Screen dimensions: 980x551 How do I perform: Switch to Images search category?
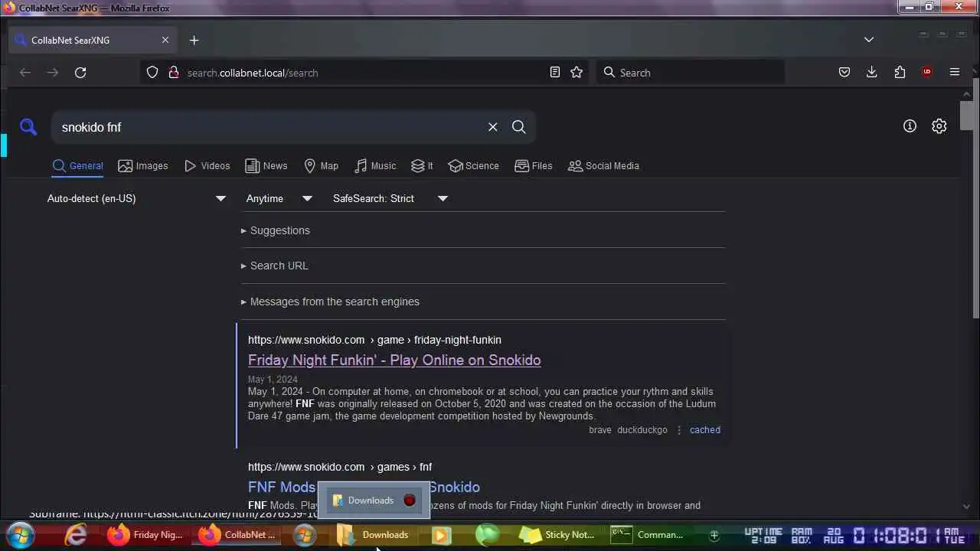point(143,165)
